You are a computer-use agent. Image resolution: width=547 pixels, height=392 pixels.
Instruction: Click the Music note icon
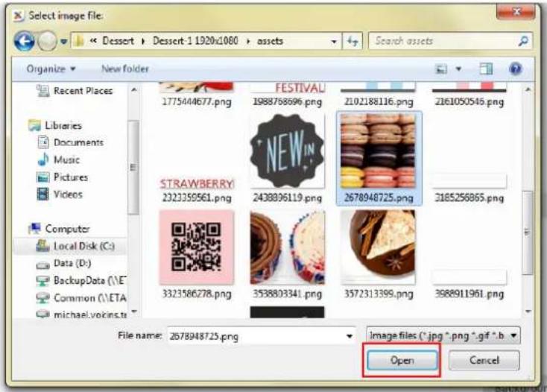tap(43, 159)
